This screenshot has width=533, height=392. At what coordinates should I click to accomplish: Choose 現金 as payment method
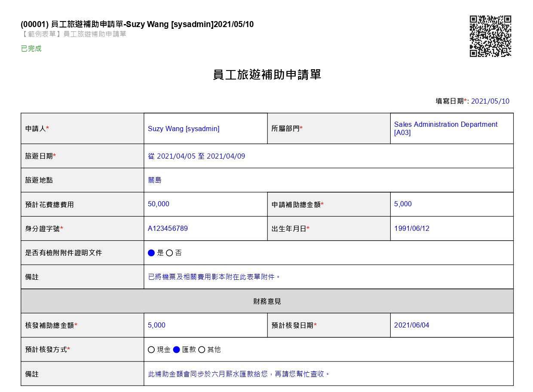coord(151,350)
